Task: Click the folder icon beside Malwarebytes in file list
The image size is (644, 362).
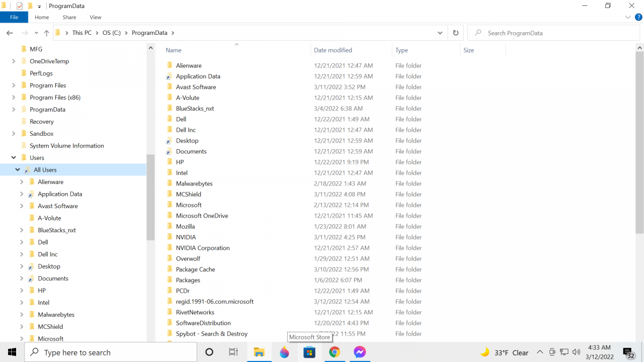Action: pyautogui.click(x=170, y=183)
